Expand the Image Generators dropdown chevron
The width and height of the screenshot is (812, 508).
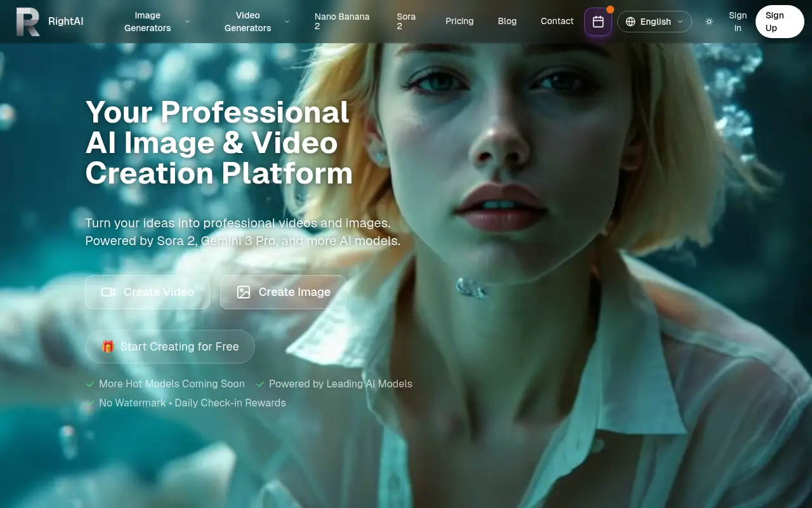click(x=187, y=22)
